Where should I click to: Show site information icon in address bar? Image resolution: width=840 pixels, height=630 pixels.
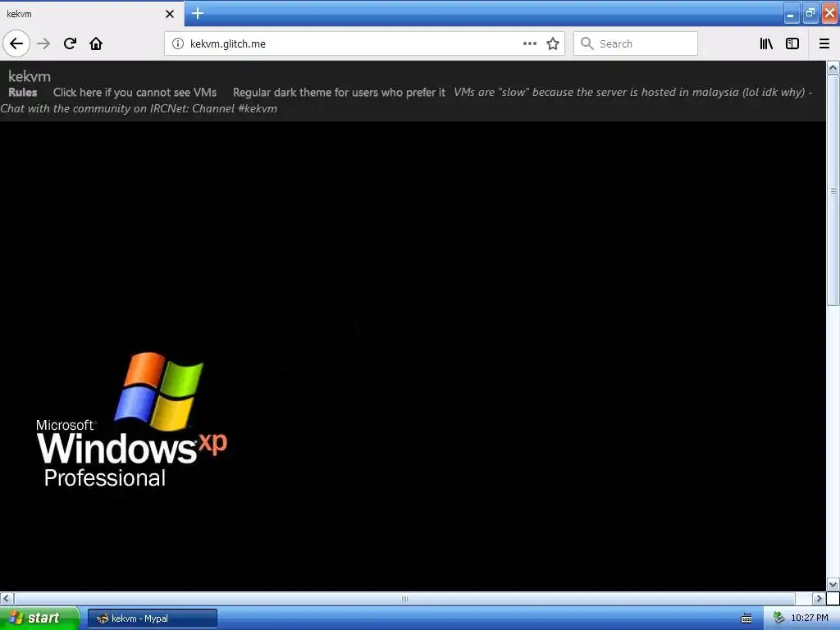[177, 43]
